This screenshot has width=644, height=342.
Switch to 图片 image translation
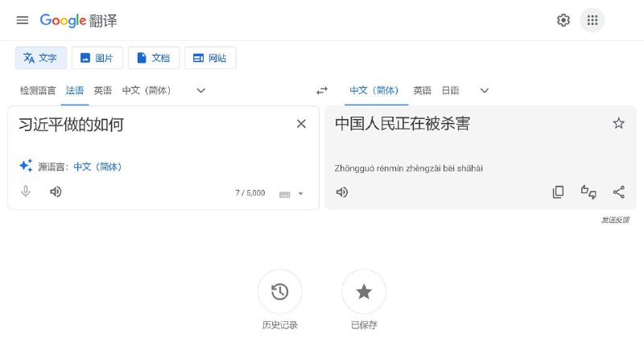97,58
